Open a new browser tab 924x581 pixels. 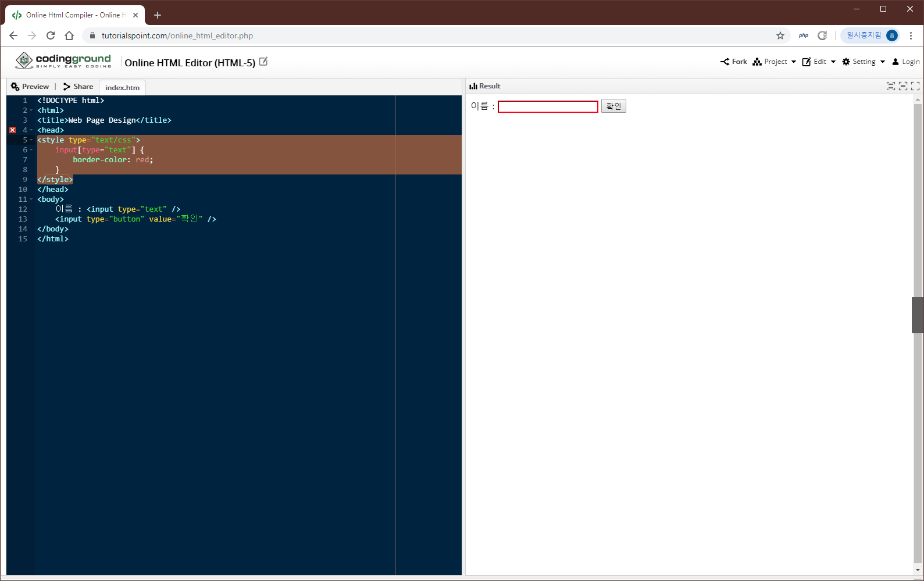158,15
